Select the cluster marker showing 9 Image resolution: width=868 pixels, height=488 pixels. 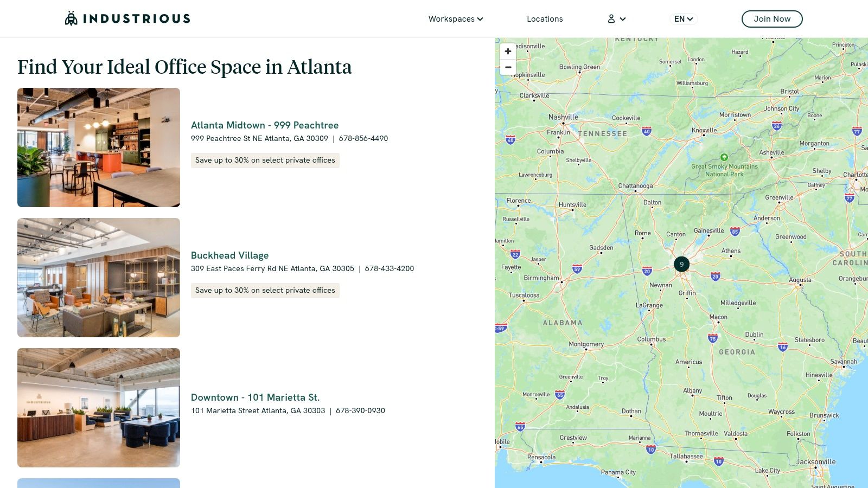(682, 264)
